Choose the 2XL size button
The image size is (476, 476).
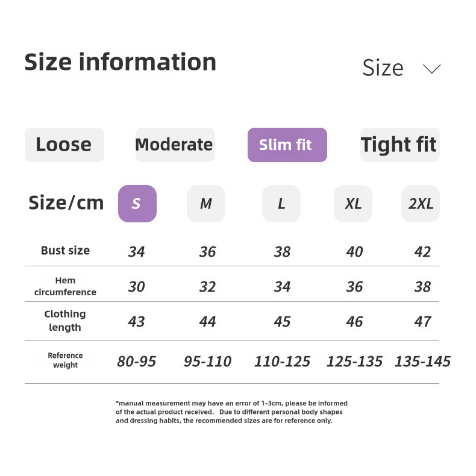[x=421, y=204]
